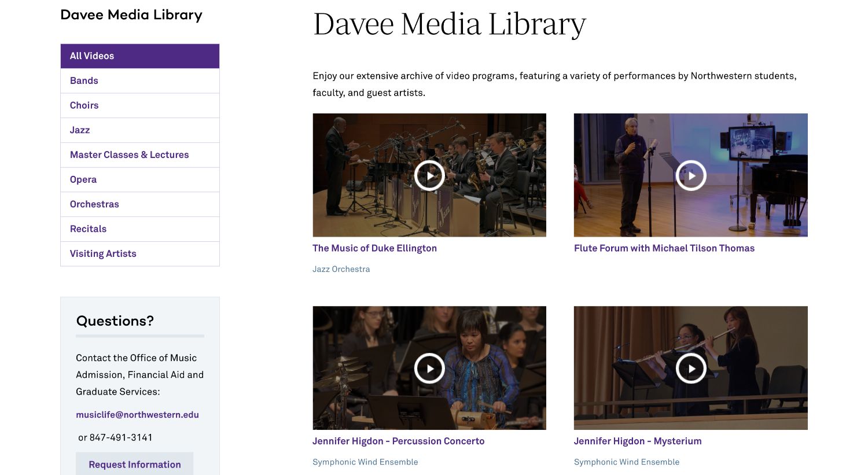
Task: Open the Opera category
Action: click(x=140, y=179)
